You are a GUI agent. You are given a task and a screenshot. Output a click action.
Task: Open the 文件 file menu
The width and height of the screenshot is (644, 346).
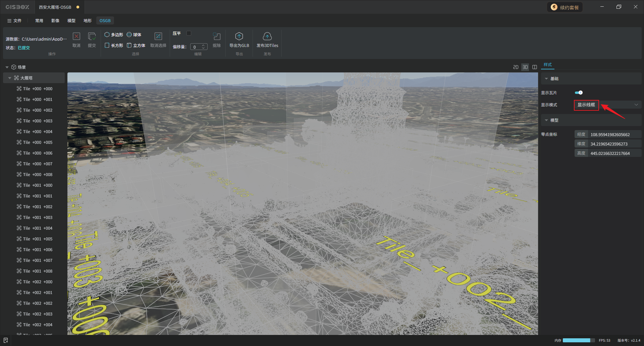pyautogui.click(x=14, y=21)
